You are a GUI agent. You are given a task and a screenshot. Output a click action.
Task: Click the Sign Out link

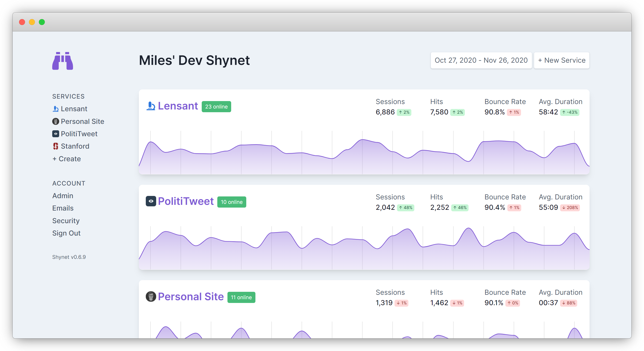click(x=66, y=233)
